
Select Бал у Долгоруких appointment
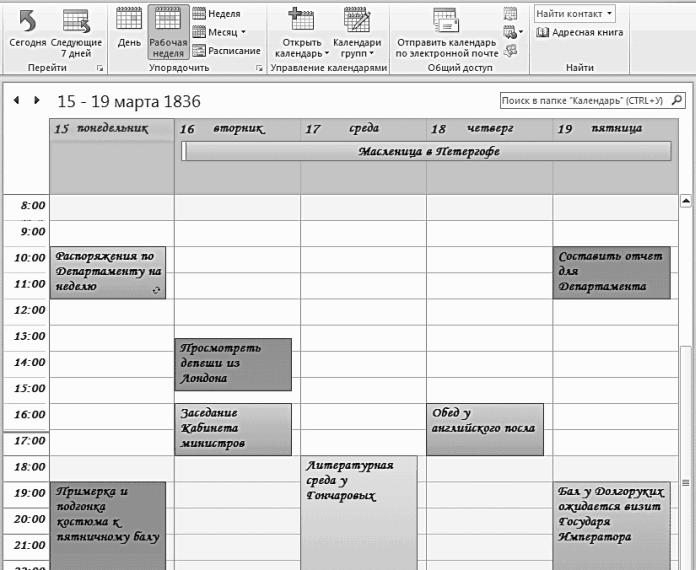pos(611,526)
